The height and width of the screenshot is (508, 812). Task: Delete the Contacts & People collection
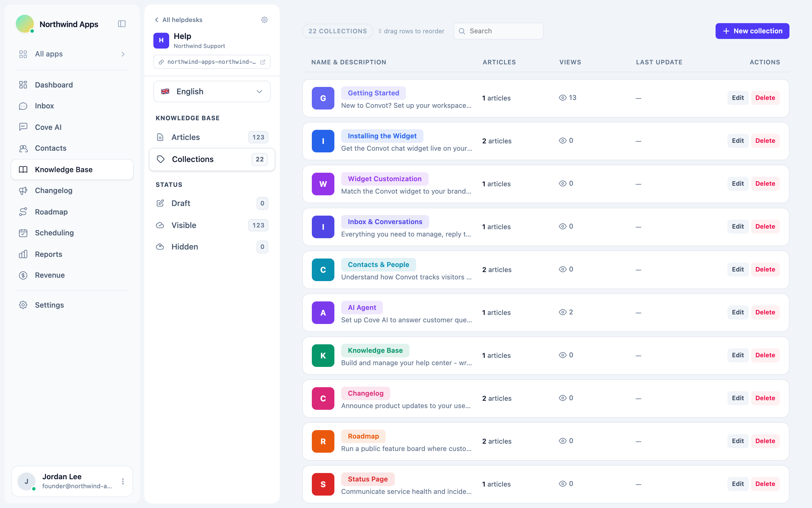coord(765,270)
